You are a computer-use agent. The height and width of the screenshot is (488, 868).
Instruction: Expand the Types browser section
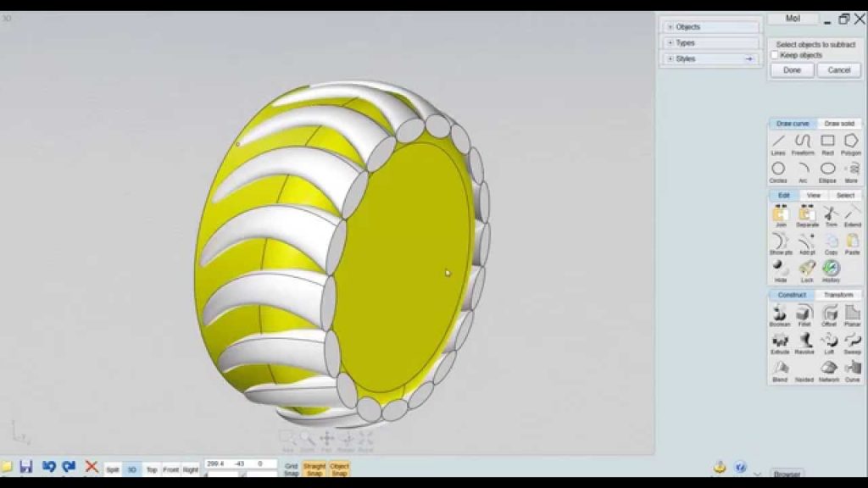tap(670, 43)
